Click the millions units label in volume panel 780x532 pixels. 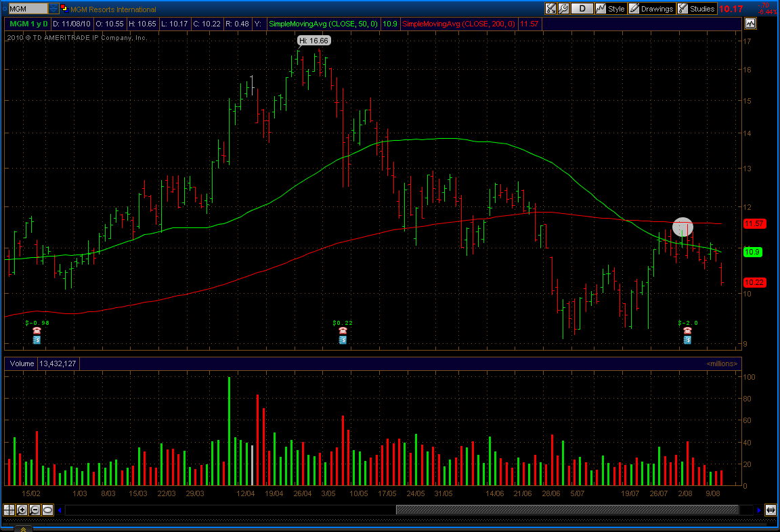(x=722, y=363)
